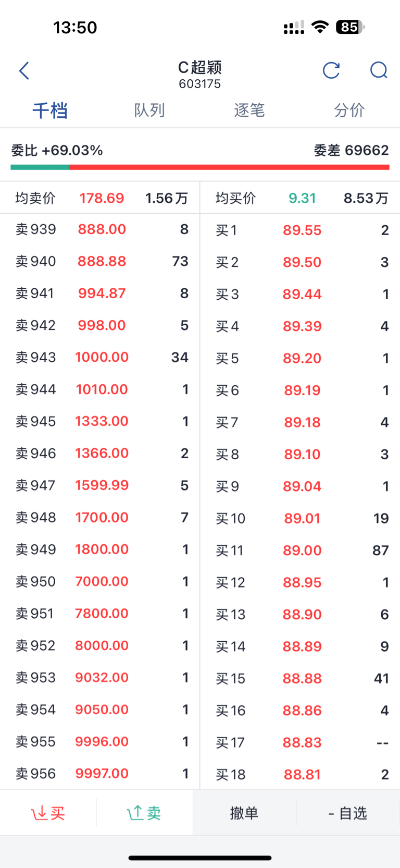Switch to the 队列 tab
400x868 pixels.
coord(149,111)
